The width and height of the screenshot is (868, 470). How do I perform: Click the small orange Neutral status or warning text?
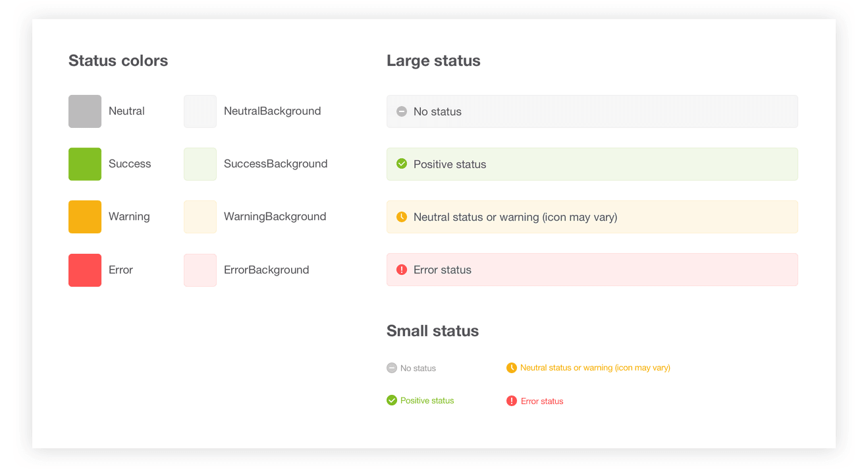[595, 368]
